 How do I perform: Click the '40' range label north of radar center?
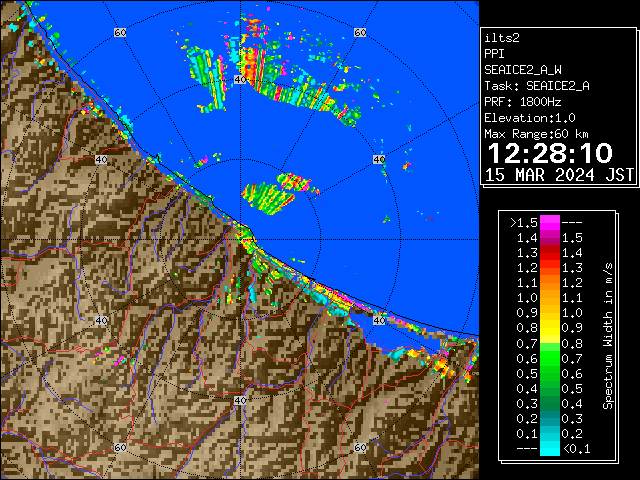[x=240, y=80]
